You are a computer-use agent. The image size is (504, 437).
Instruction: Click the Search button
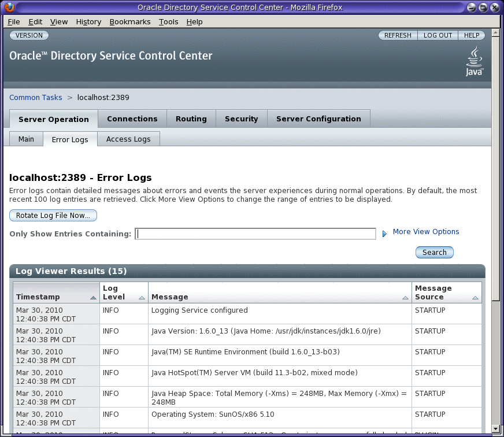click(x=434, y=252)
